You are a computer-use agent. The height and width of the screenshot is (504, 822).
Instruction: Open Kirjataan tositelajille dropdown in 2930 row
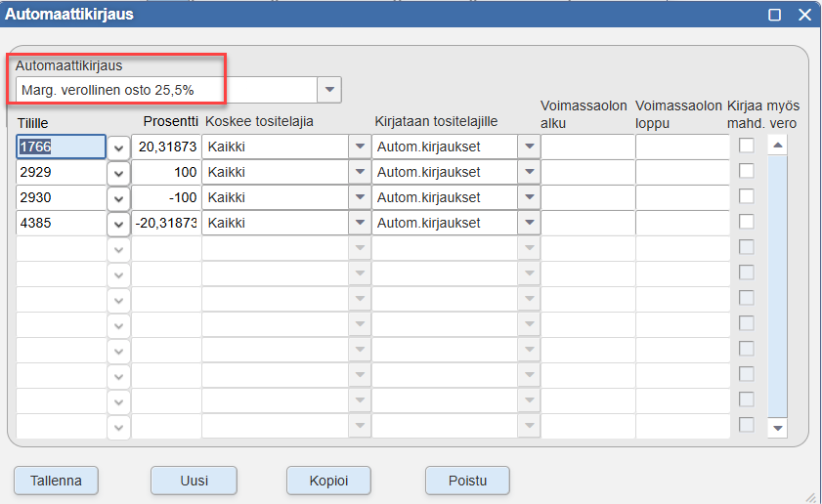tap(529, 197)
